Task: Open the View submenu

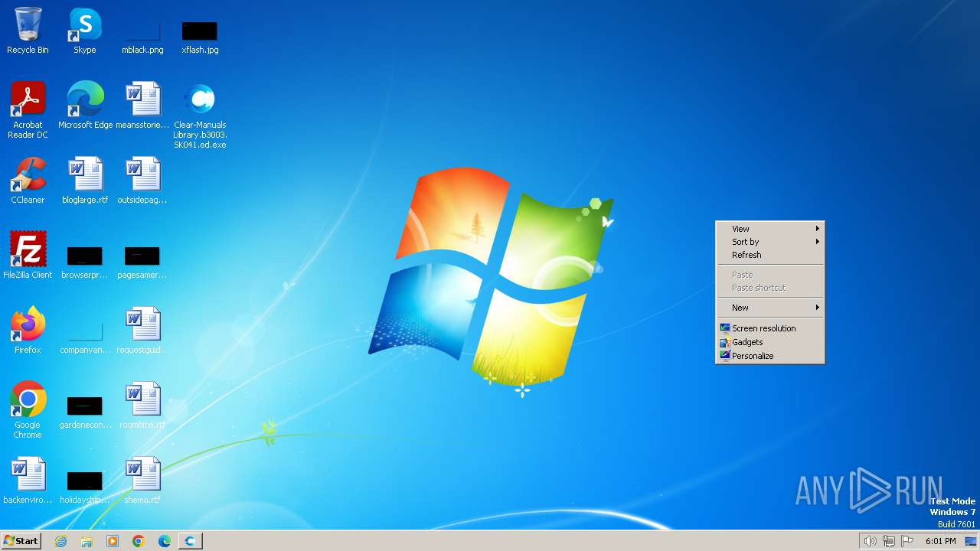Action: pyautogui.click(x=770, y=229)
